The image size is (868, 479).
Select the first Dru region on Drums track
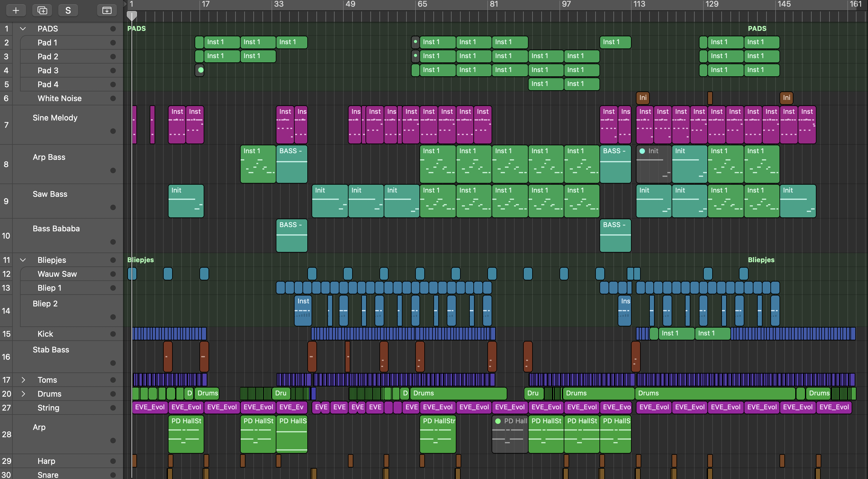281,393
